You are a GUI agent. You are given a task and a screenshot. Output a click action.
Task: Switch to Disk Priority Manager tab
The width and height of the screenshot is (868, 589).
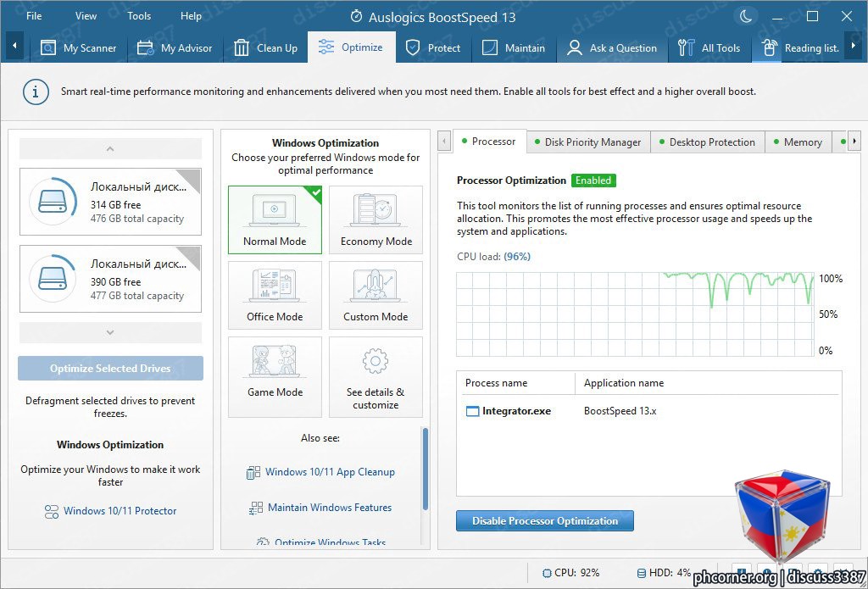[588, 142]
